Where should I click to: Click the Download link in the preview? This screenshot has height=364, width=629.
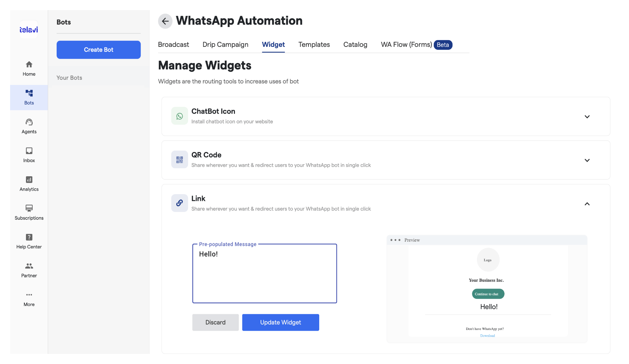point(487,336)
